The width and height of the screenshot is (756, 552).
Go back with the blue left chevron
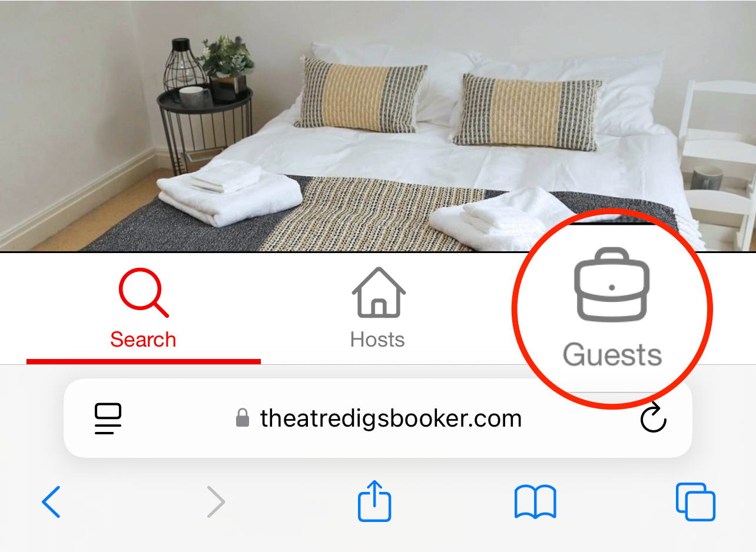[x=51, y=503]
